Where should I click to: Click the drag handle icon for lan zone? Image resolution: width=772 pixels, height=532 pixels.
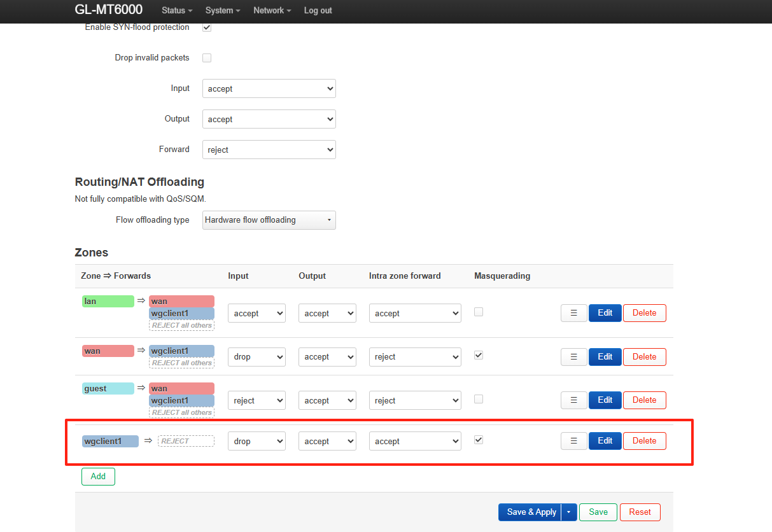[573, 313]
